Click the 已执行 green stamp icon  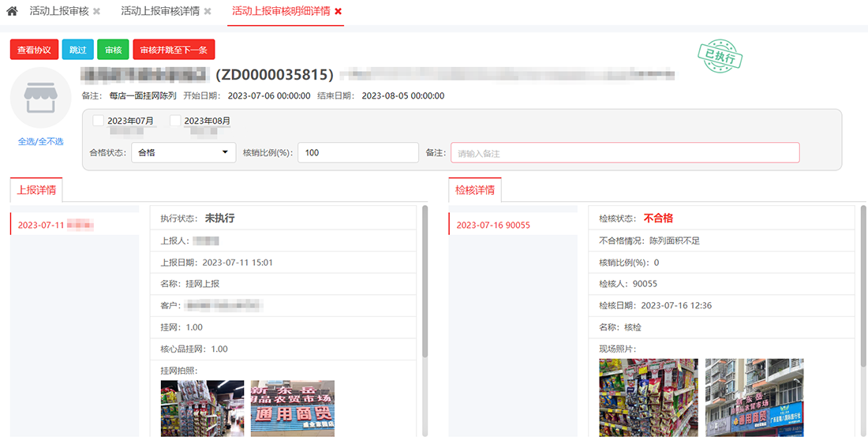click(x=720, y=57)
